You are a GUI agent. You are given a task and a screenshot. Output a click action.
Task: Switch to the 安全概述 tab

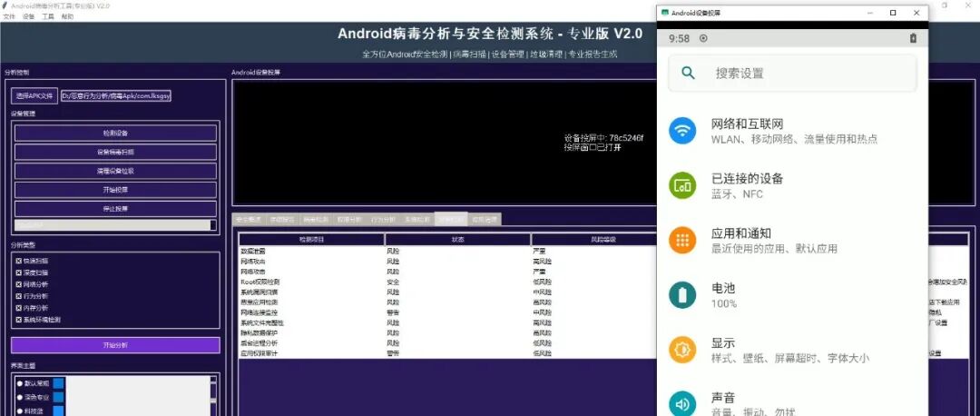point(249,220)
